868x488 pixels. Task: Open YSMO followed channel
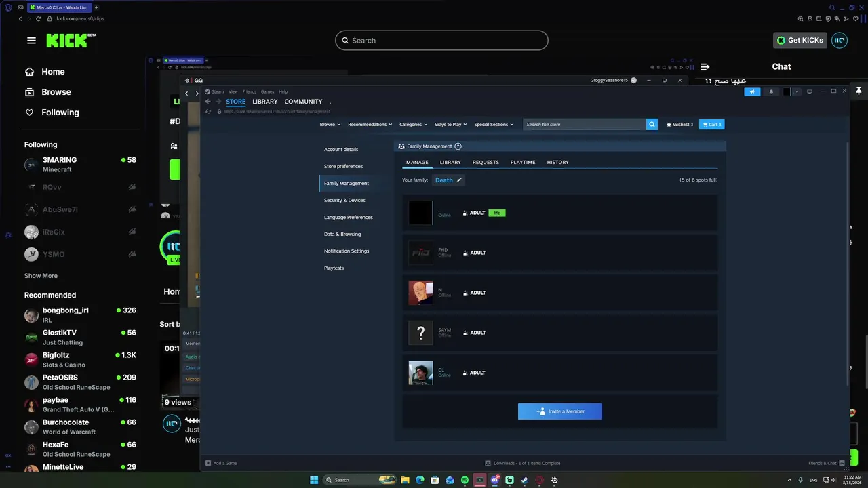[80, 254]
